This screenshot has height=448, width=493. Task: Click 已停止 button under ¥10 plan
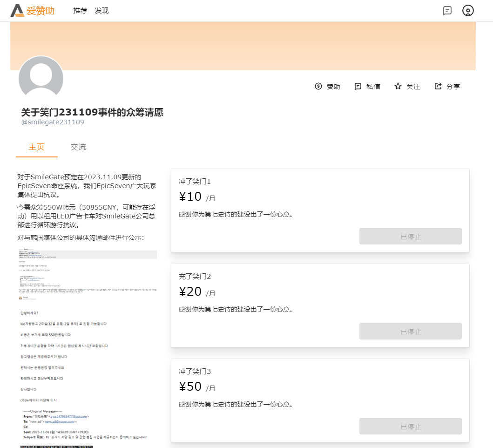pos(410,236)
